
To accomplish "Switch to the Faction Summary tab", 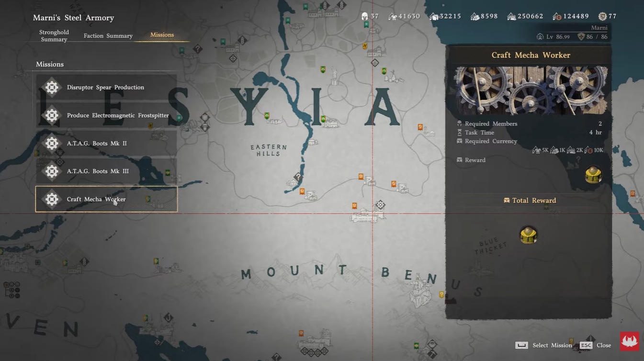I will 108,35.
